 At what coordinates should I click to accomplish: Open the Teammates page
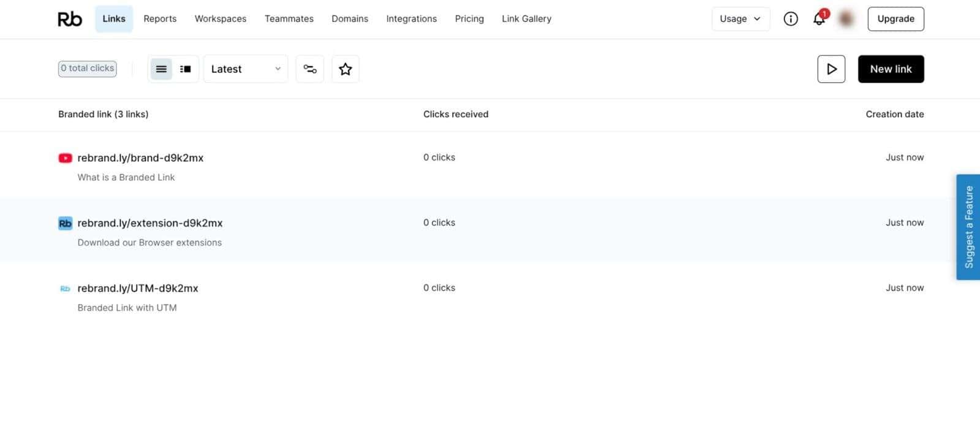click(x=289, y=19)
